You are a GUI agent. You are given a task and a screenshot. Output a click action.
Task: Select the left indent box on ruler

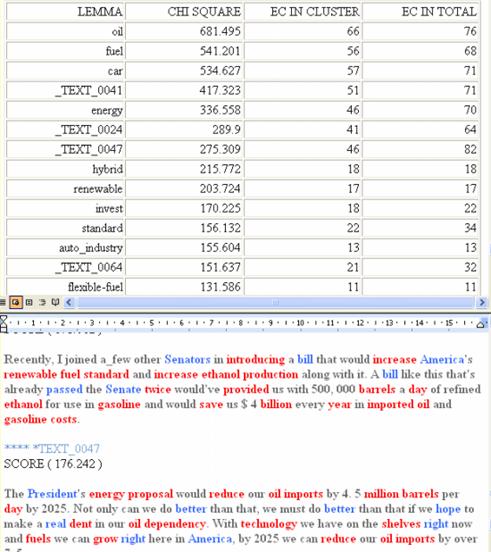[4, 330]
